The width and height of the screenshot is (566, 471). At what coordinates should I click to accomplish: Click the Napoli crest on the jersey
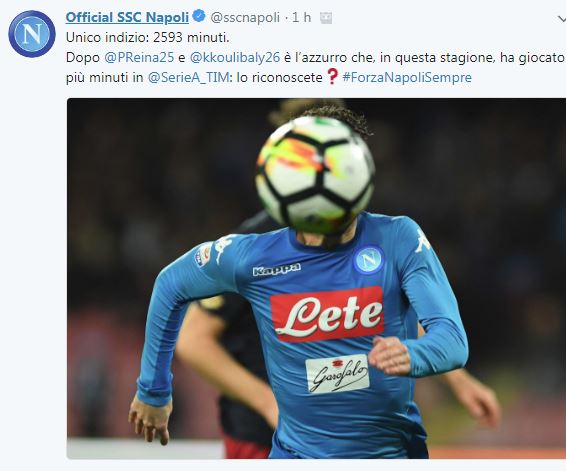[x=369, y=260]
